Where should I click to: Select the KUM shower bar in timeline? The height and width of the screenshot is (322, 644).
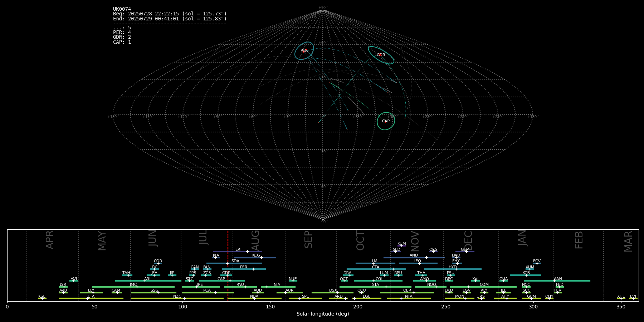pos(402,246)
